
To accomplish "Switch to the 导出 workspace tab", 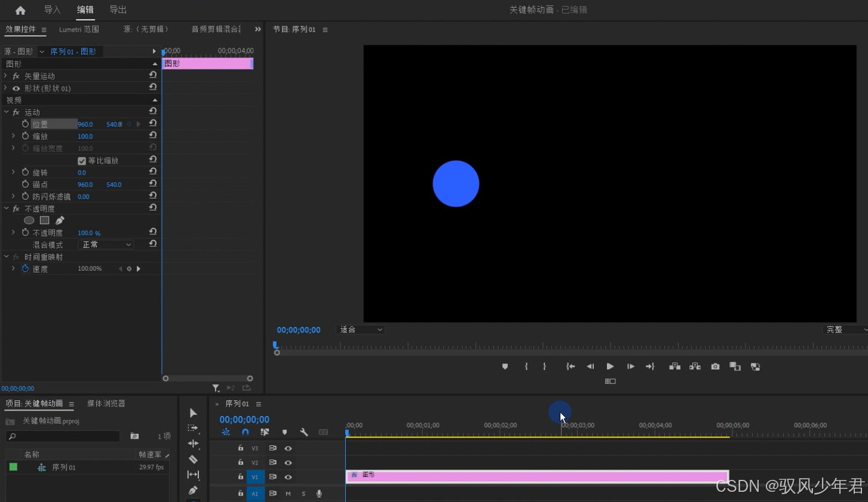I will point(118,10).
